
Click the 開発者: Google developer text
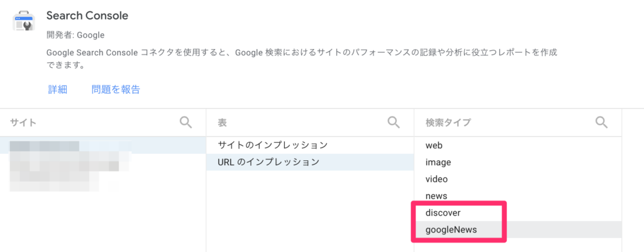[x=75, y=35]
